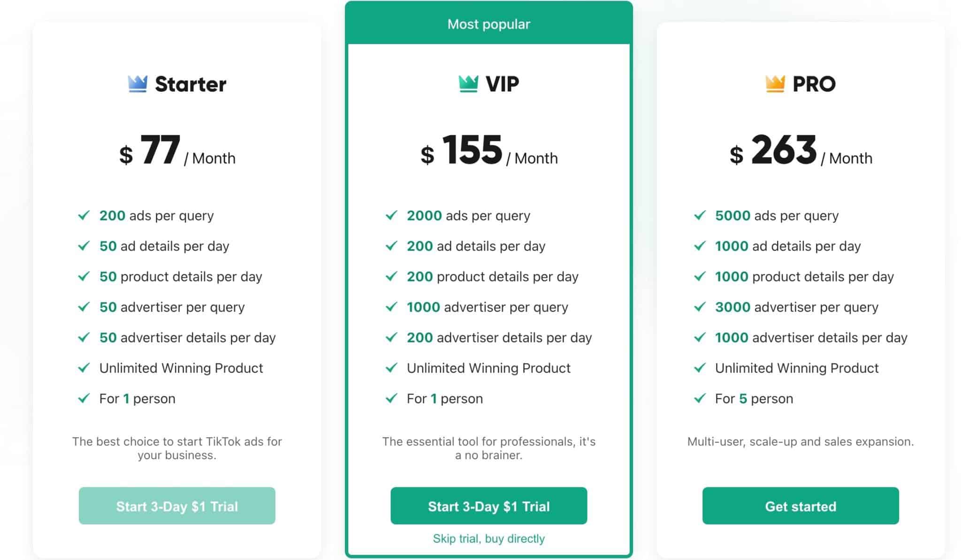Click the checkmark beside 200 ads per query
Image resolution: width=961 pixels, height=560 pixels.
(84, 216)
